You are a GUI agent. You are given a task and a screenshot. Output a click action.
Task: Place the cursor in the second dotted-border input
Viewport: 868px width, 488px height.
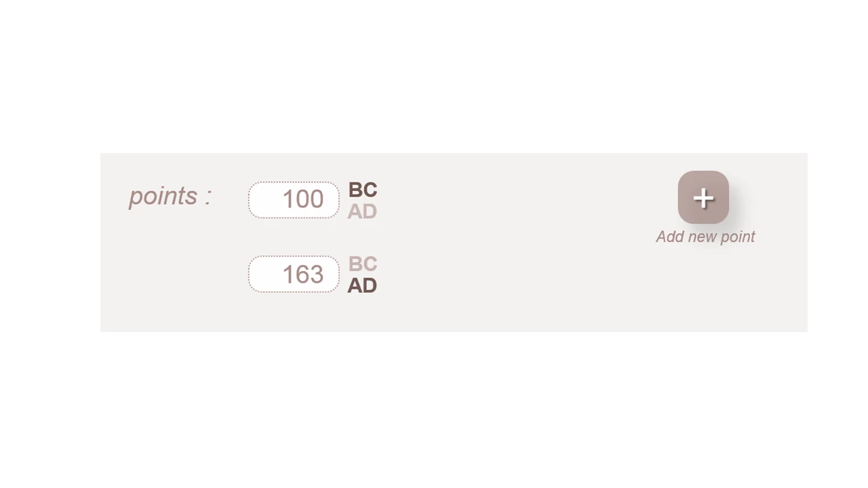pos(294,274)
